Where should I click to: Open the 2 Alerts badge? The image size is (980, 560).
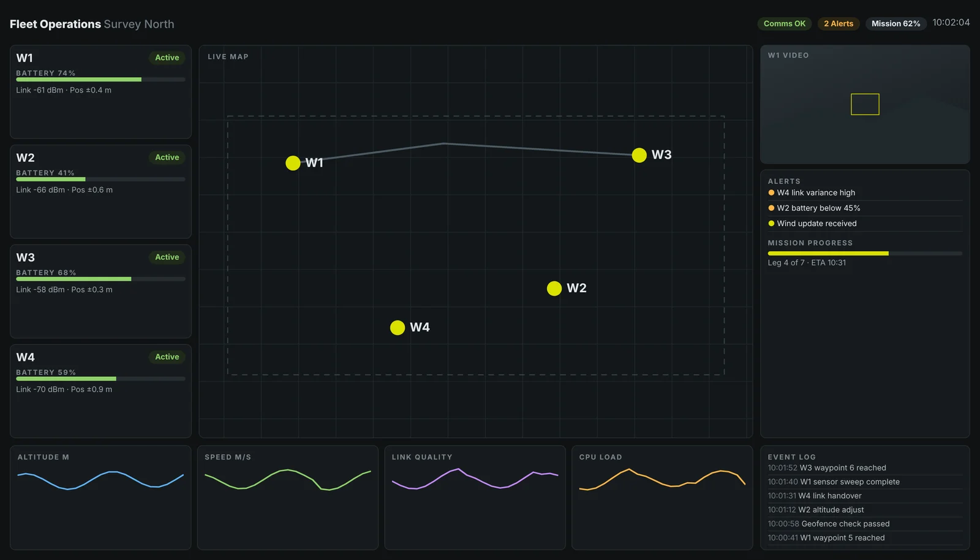839,24
